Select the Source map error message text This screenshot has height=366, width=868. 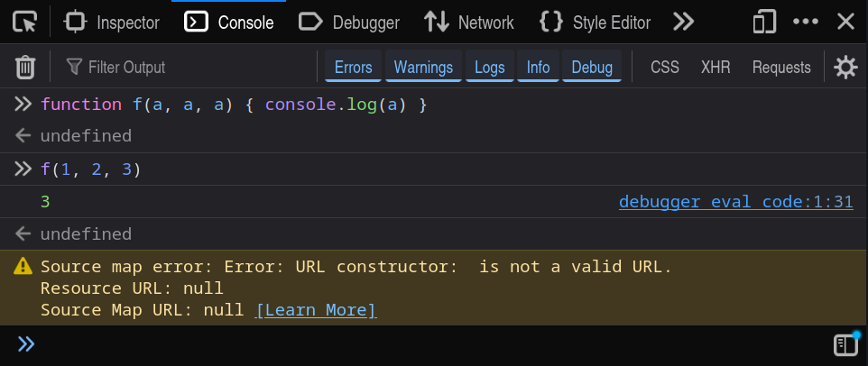(356, 267)
